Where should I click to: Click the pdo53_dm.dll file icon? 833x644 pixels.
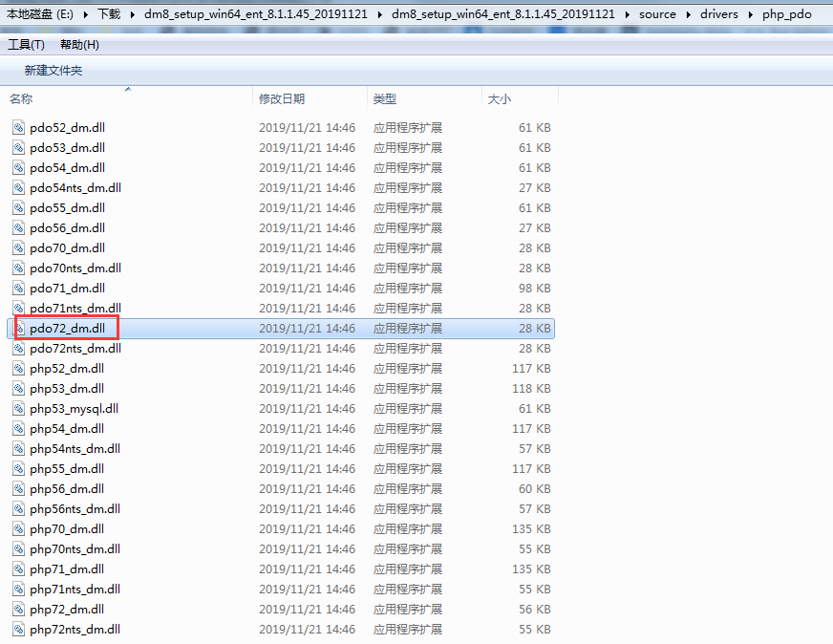pos(18,148)
